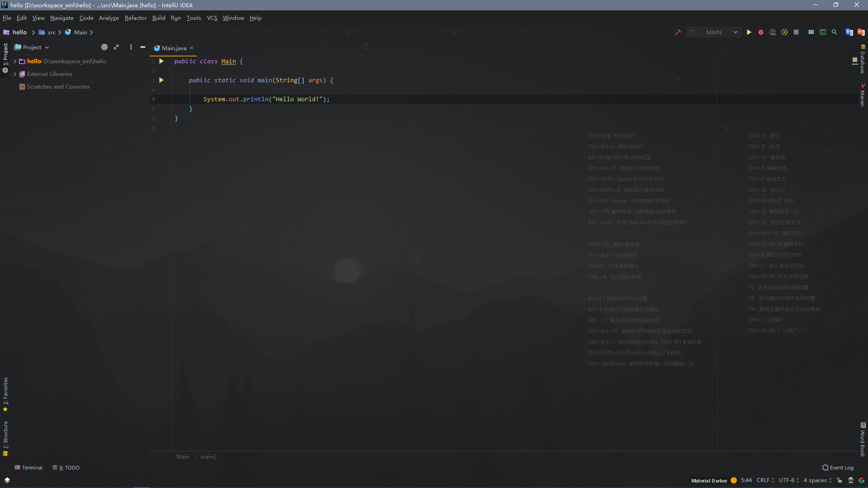Select the Build menu item
Image resolution: width=868 pixels, height=488 pixels.
[159, 18]
